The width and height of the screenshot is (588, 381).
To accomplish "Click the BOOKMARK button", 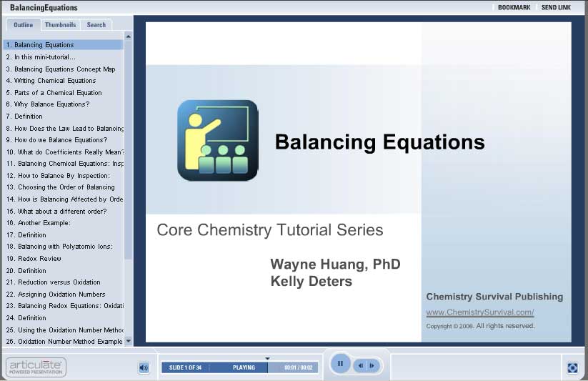I will point(514,7).
